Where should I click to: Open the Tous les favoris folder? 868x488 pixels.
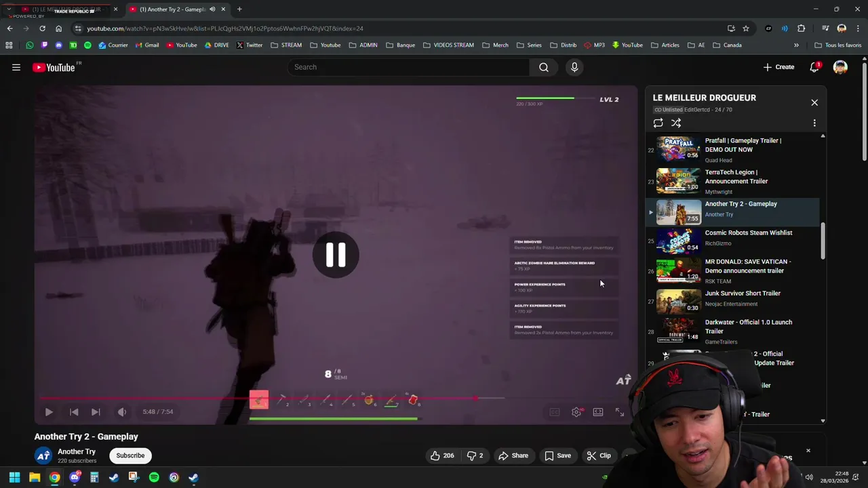coord(837,45)
